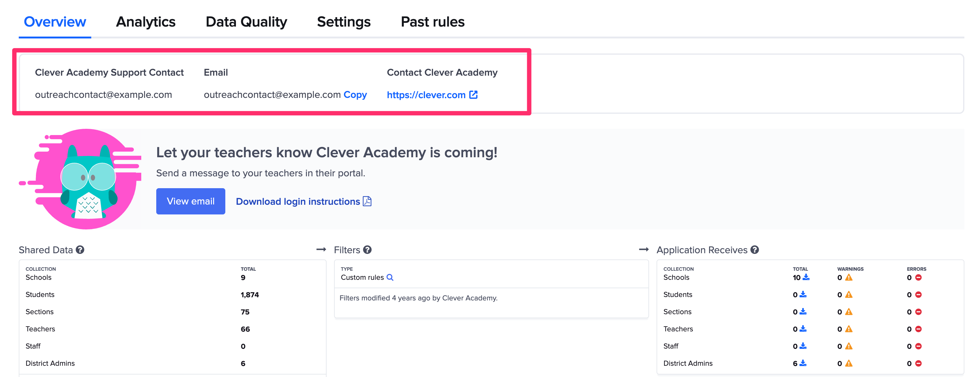Image resolution: width=980 pixels, height=377 pixels.
Task: Open the Application Receives help icon
Action: click(754, 249)
